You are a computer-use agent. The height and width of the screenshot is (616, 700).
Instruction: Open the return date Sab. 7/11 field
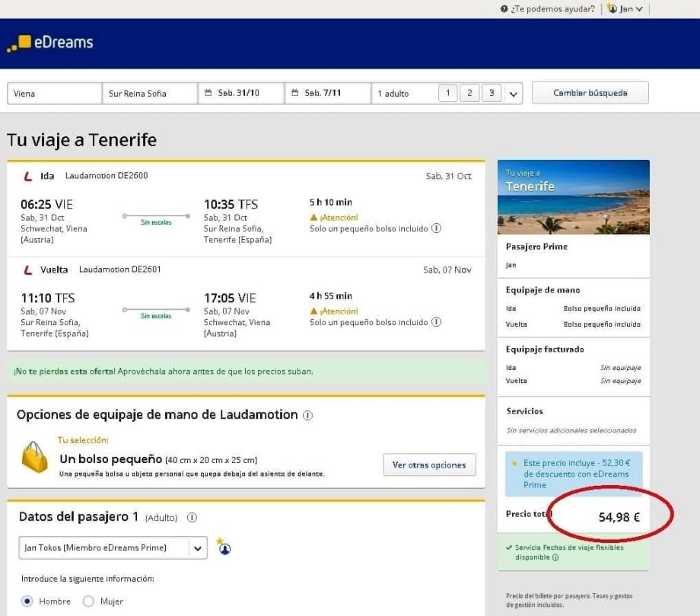(327, 94)
